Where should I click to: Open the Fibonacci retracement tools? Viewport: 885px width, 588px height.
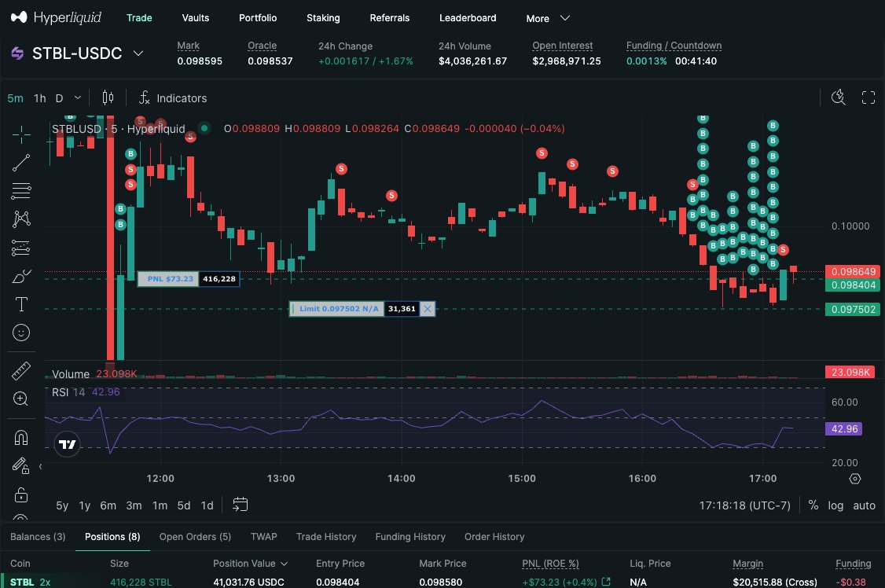(21, 191)
